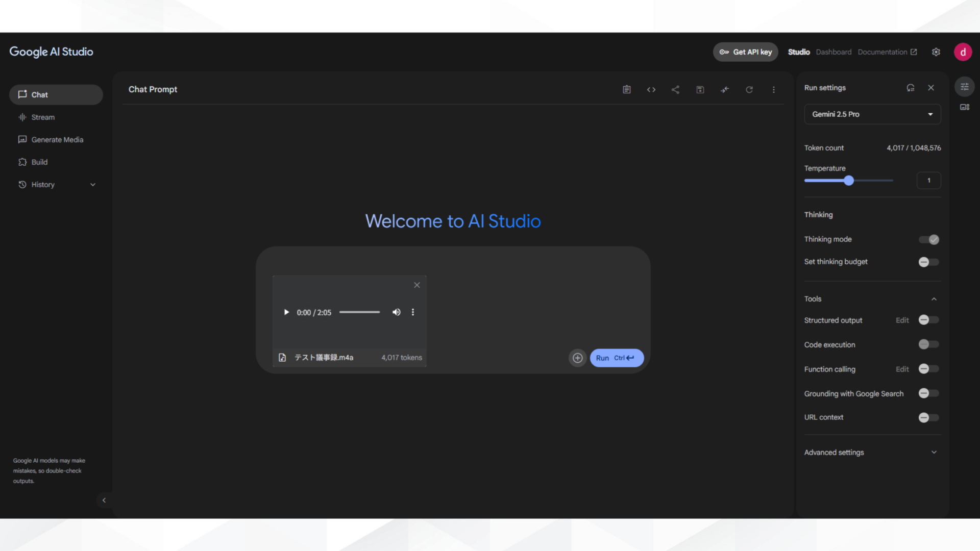Turn on Grounding with Google Search

[x=928, y=393]
